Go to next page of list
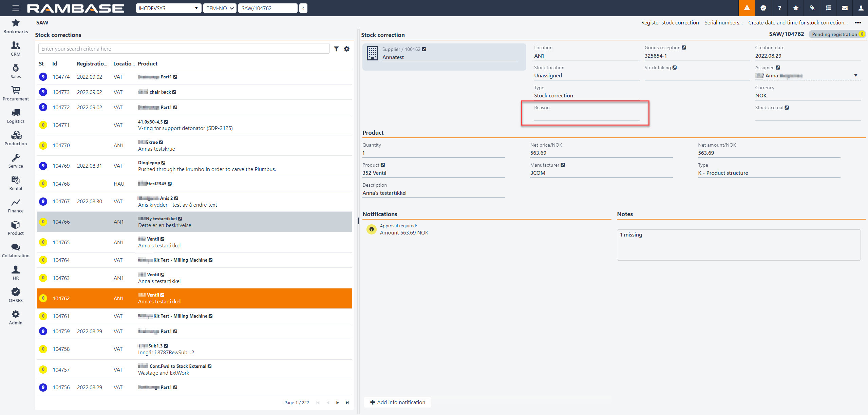 [x=337, y=403]
